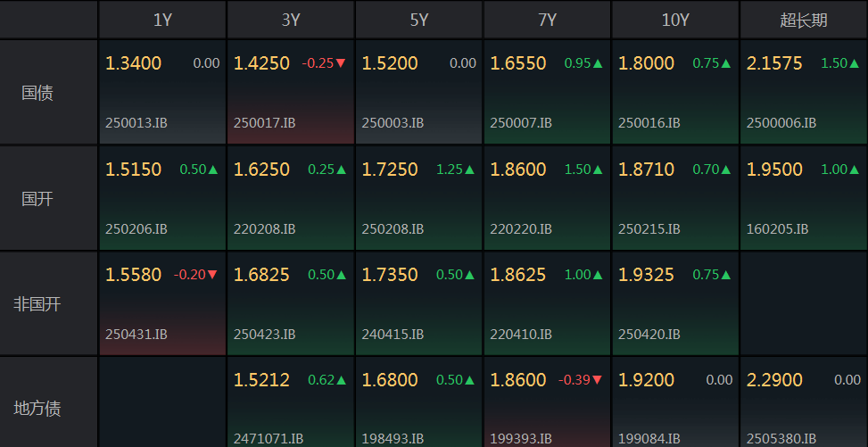
Task: Open bond code 2505380.IB
Action: (781, 438)
